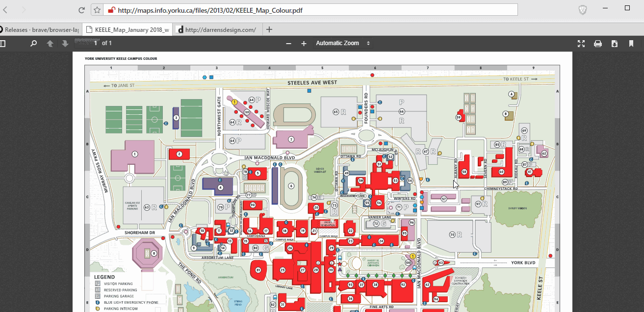Click 'BLUE LIGHT EMERGENCY PHONE' legend entry
Screen dimensions: 644x312
point(131,303)
